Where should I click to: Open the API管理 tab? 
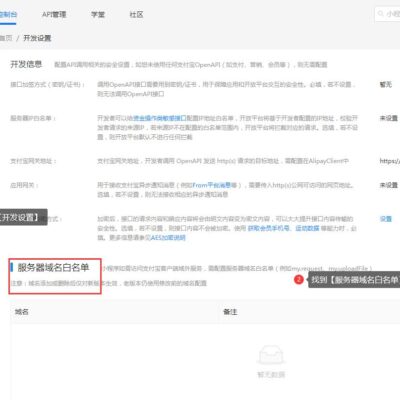54,15
